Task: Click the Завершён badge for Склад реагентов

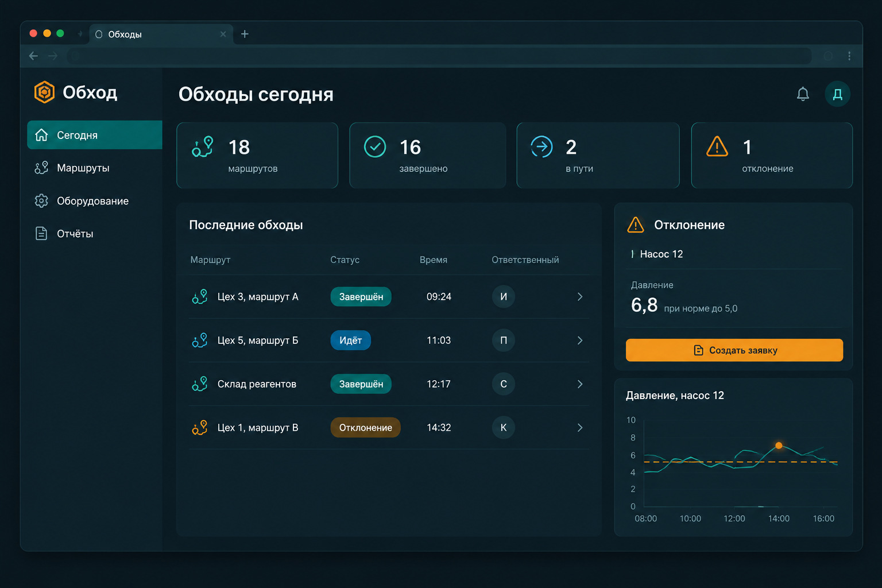Action: 361,384
